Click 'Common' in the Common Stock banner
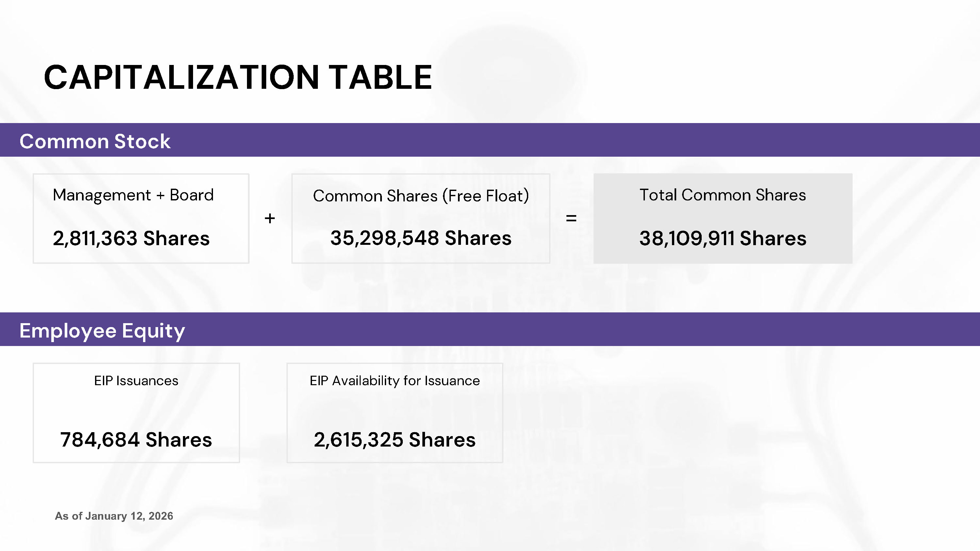 coord(64,141)
